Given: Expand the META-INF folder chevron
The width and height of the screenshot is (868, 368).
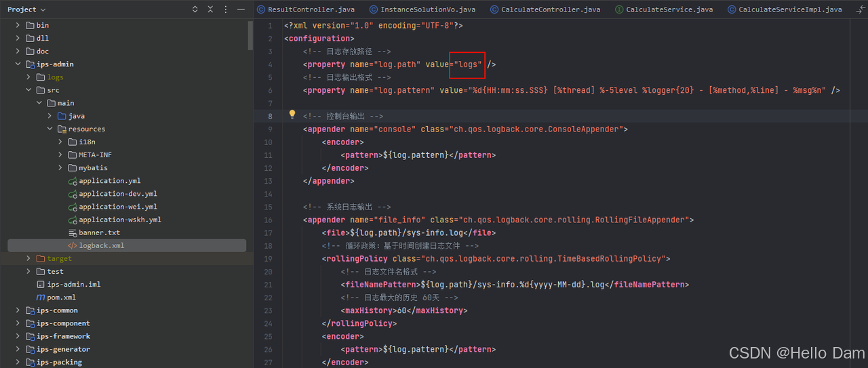Looking at the screenshot, I should pyautogui.click(x=61, y=155).
